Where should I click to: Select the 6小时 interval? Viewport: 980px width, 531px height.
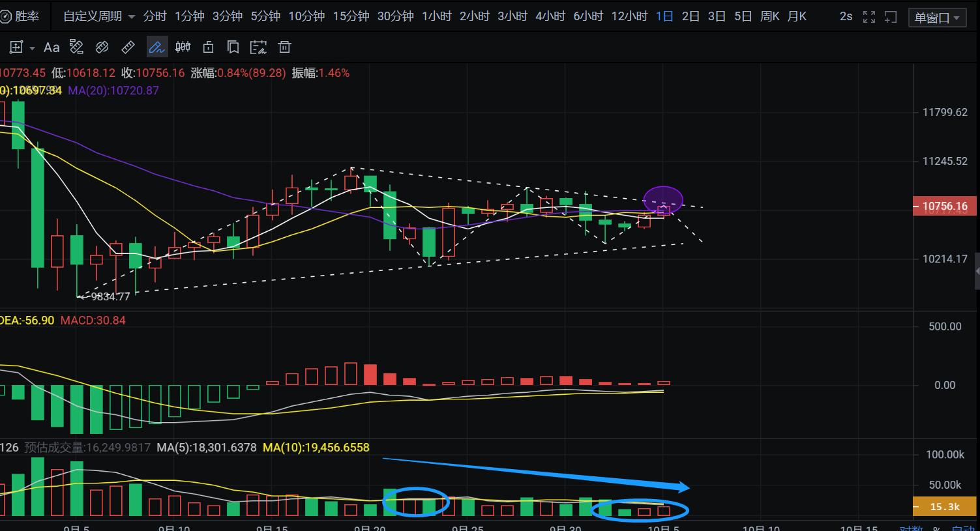[x=588, y=16]
